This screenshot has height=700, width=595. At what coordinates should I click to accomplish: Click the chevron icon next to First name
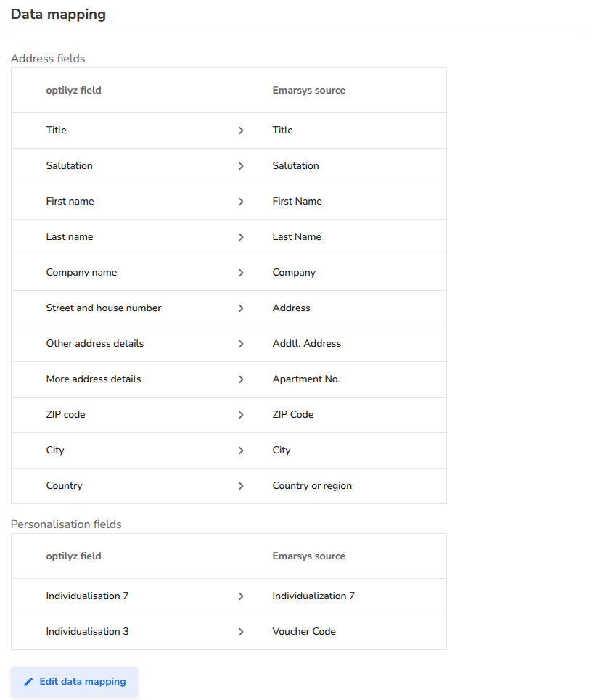(241, 202)
